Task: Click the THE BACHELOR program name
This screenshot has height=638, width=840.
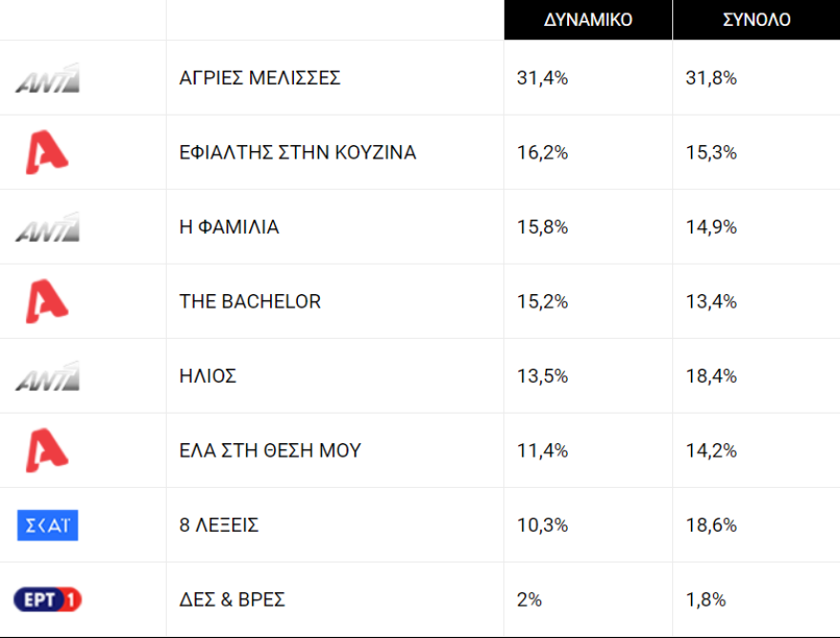Action: (x=250, y=302)
